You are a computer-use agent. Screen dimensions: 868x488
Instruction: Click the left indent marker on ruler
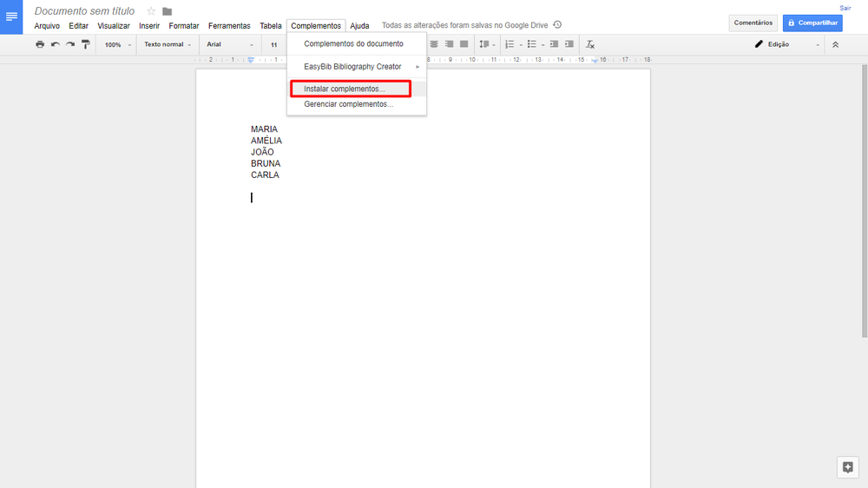pyautogui.click(x=251, y=60)
